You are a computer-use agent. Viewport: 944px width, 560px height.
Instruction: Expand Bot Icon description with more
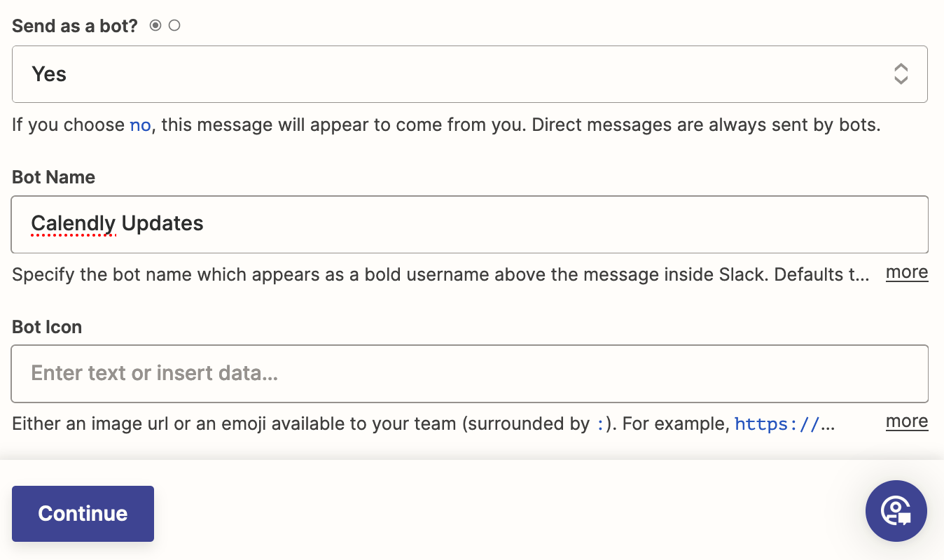907,421
